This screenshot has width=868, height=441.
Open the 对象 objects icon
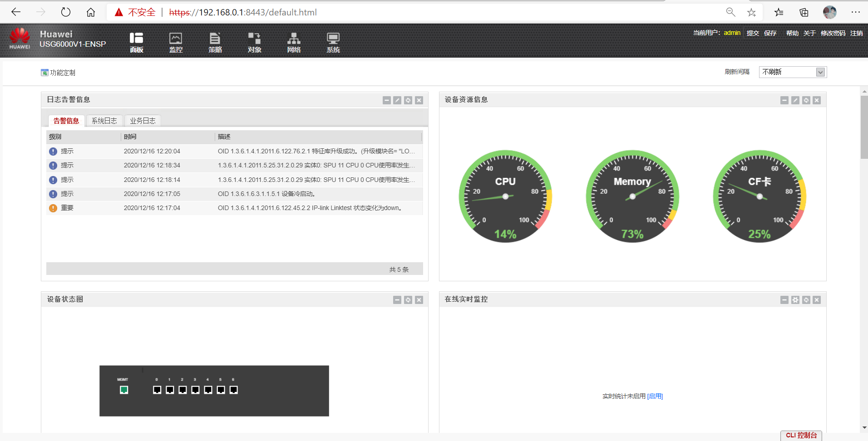pos(254,42)
